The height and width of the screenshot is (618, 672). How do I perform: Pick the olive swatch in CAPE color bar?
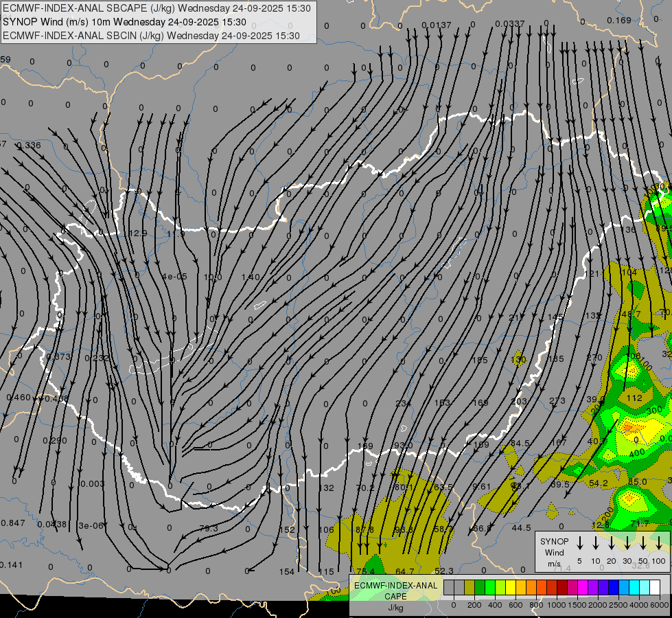point(470,588)
